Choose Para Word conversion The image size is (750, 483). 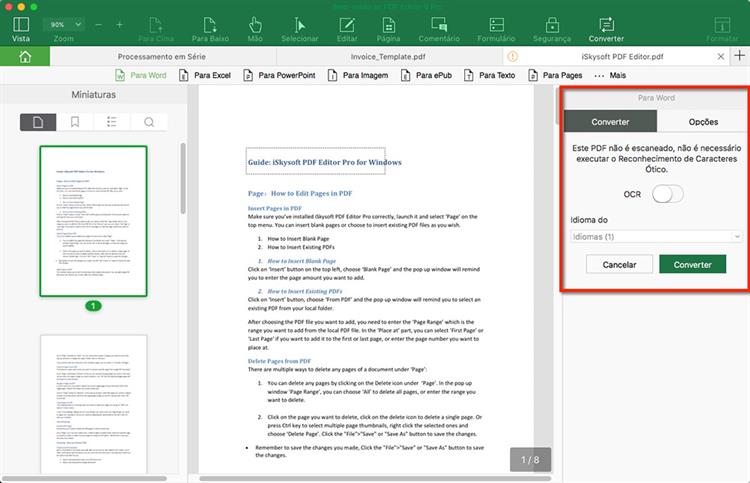pyautogui.click(x=141, y=75)
